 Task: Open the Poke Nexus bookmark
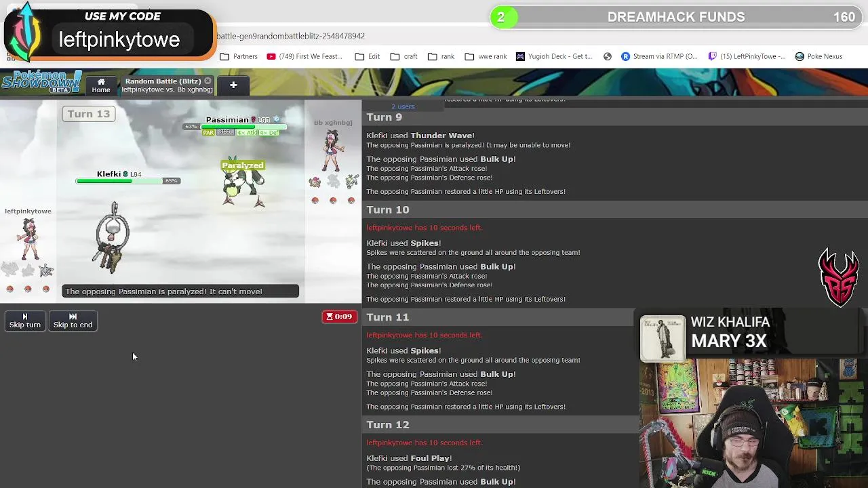tap(819, 56)
